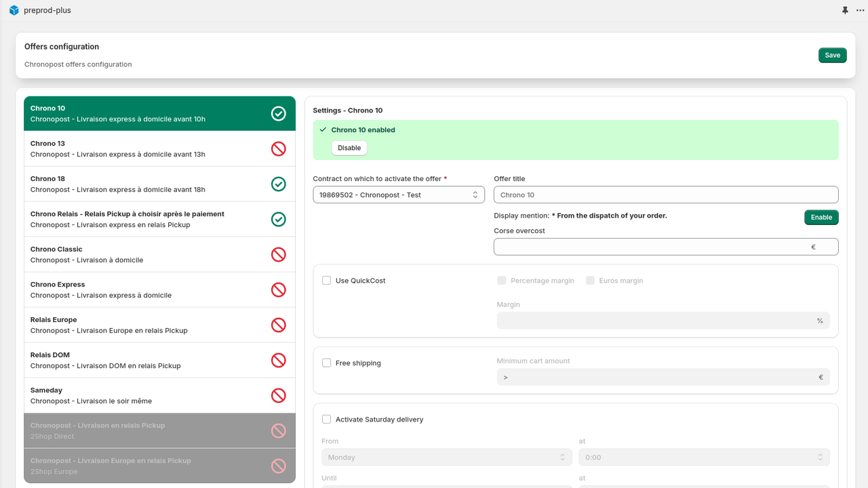Viewport: 868px width, 488px height.
Task: Select the Chrono Express offer
Action: 159,290
